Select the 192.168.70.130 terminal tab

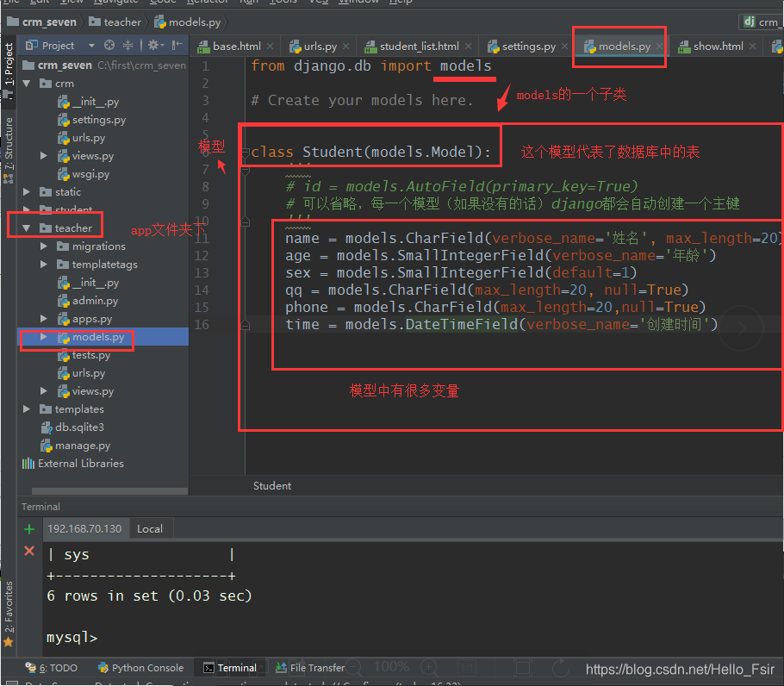[84, 529]
